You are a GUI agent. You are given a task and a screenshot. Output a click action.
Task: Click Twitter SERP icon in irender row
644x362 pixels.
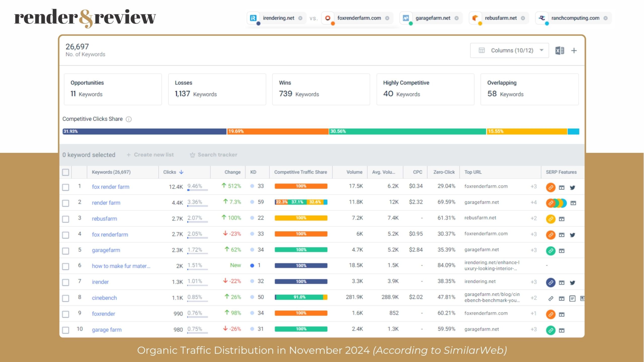pos(572,283)
